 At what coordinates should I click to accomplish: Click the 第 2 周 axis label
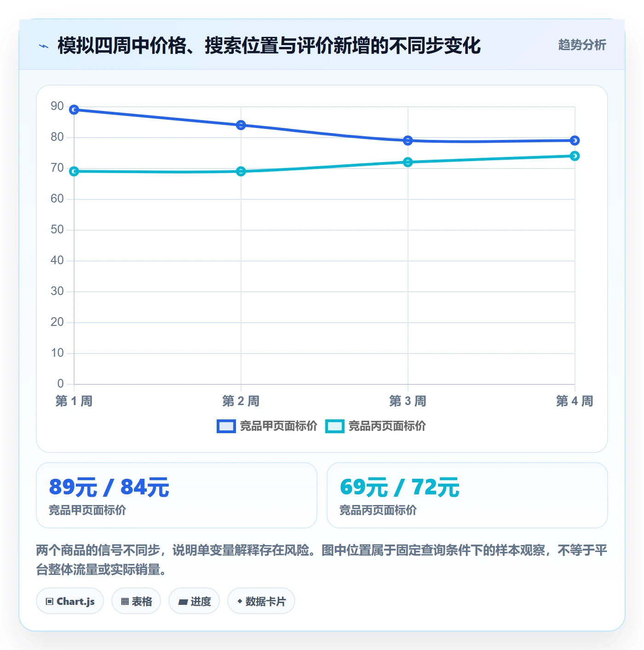pyautogui.click(x=241, y=401)
